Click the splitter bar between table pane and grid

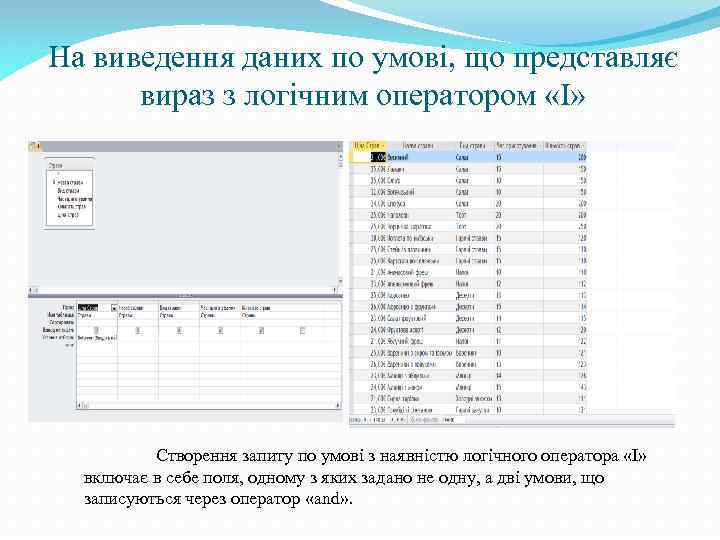click(186, 296)
